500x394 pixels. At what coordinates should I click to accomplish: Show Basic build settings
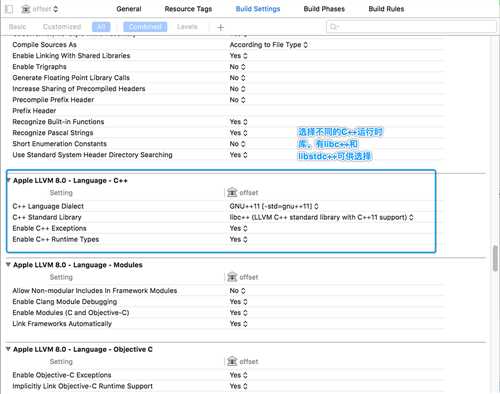pyautogui.click(x=17, y=27)
